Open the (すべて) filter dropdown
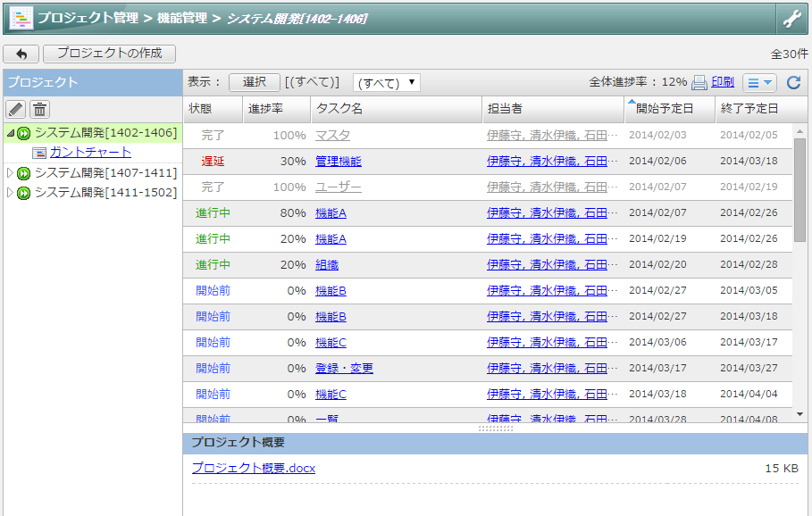The image size is (812, 516). coord(386,82)
